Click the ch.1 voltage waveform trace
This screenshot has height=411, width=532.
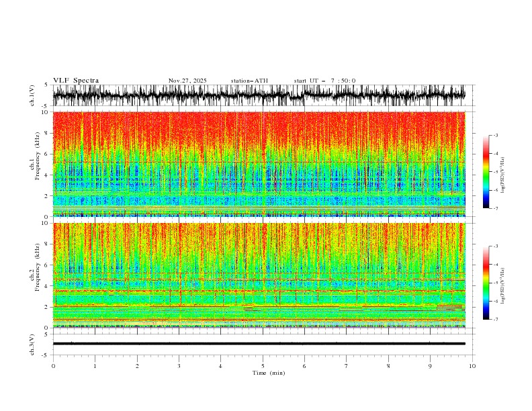click(259, 95)
